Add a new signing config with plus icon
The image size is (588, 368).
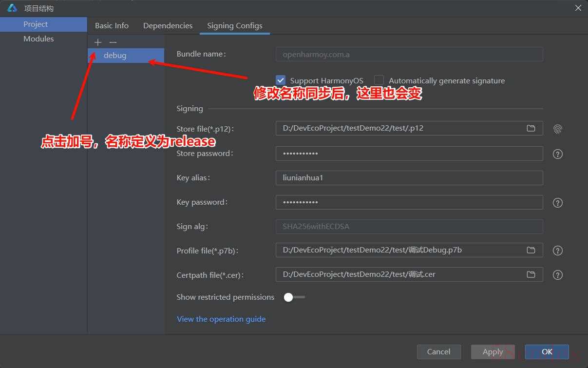click(98, 42)
